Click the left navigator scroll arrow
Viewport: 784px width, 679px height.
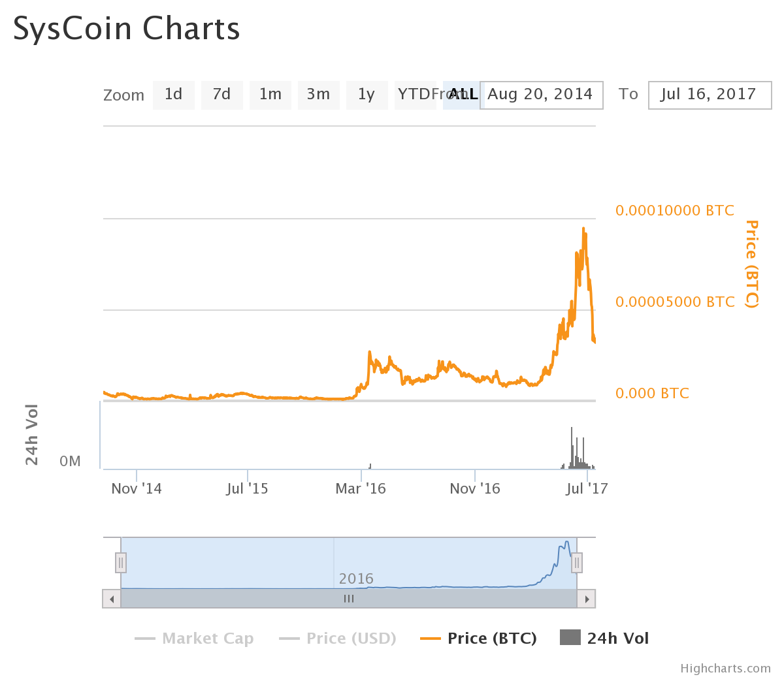pos(111,598)
